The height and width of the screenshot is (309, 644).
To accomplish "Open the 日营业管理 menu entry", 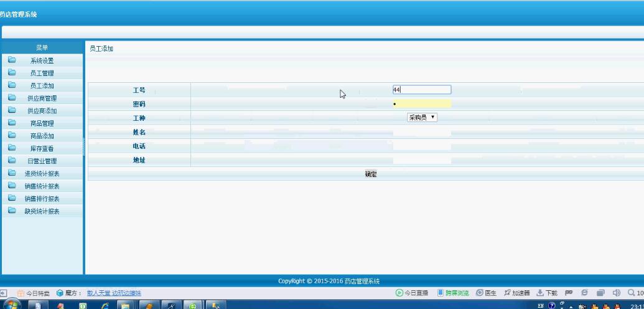I will [42, 161].
